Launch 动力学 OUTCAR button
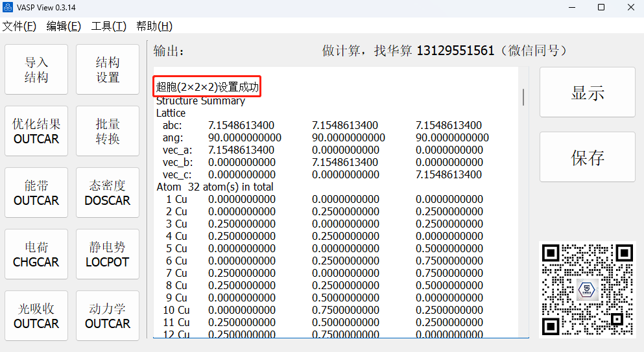The width and height of the screenshot is (644, 352). tap(108, 316)
